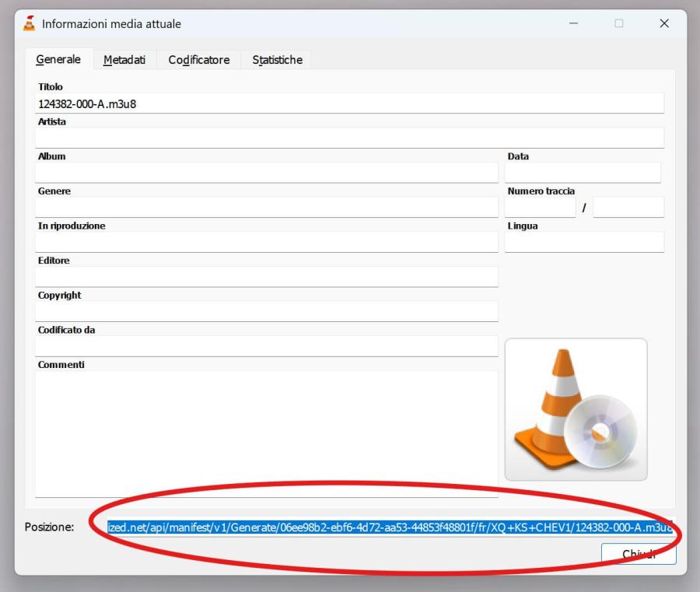Switch to the Metadati tab
This screenshot has width=700, height=592.
124,60
